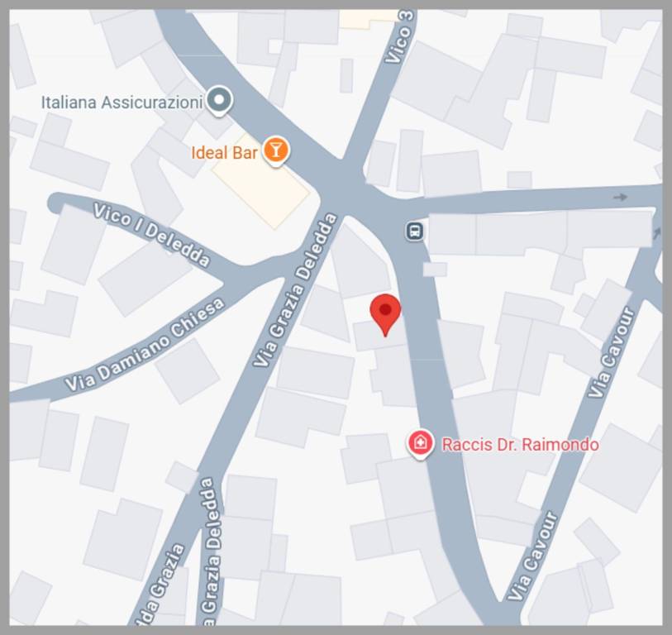
Task: Click the Via Damiano Chiesa street name
Action: pos(145,345)
